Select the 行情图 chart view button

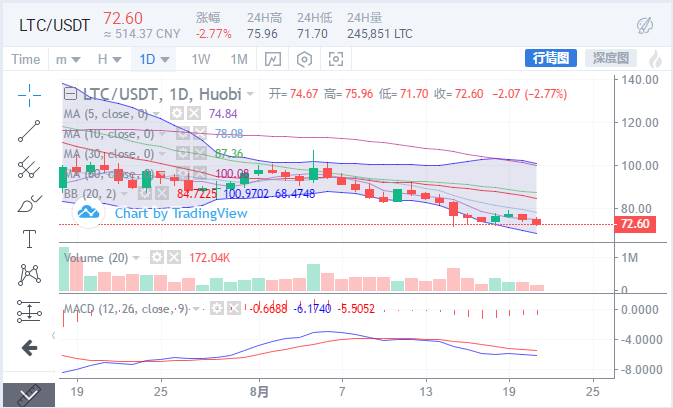click(x=551, y=58)
